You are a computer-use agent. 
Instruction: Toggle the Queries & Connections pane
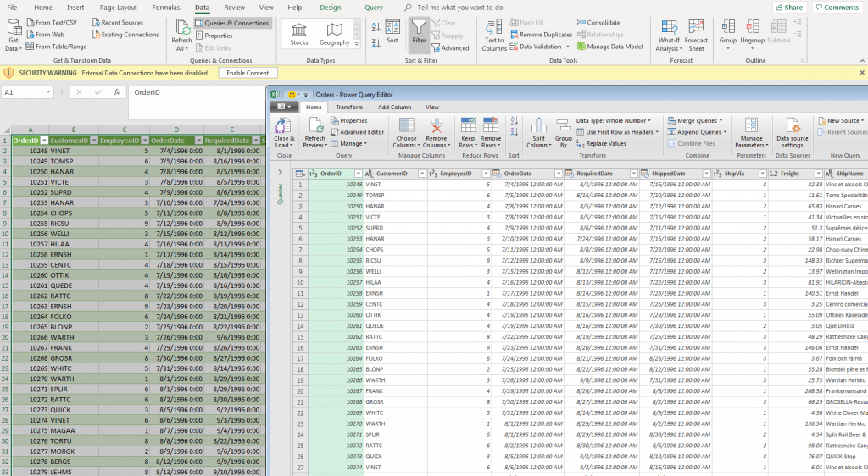(232, 23)
